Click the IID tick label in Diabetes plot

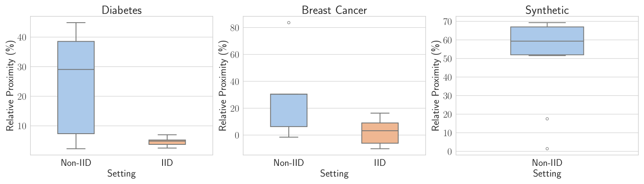[x=167, y=163]
